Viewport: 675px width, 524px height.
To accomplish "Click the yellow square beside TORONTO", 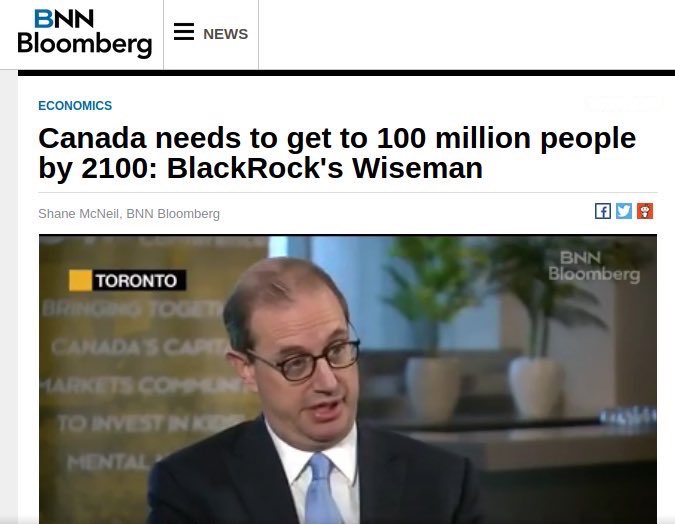I will tap(80, 280).
